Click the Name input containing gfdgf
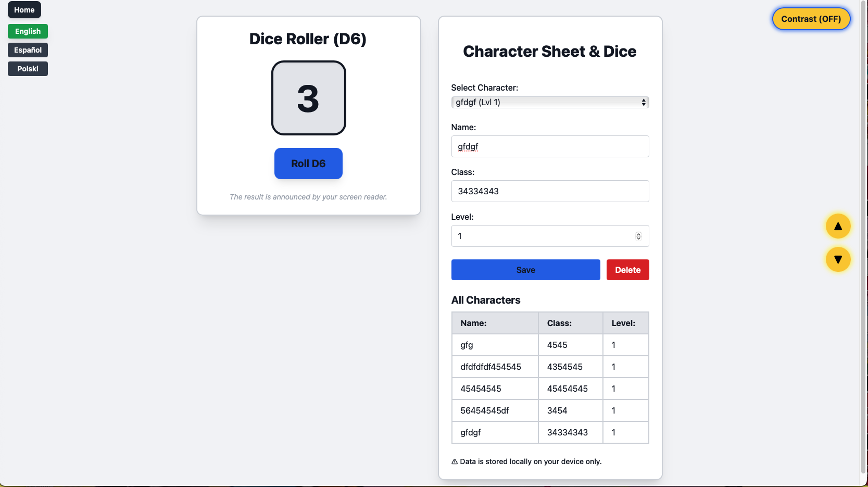This screenshot has width=868, height=487. coord(550,146)
